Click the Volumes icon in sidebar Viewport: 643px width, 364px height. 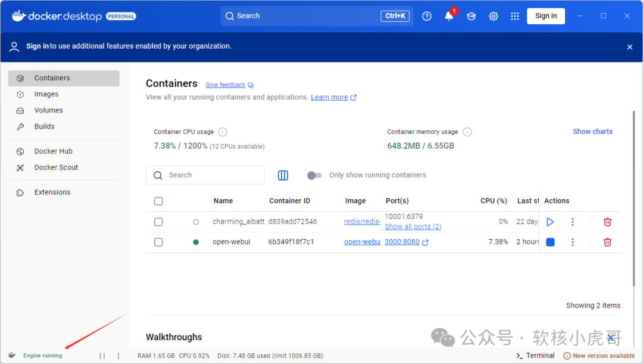pos(20,111)
